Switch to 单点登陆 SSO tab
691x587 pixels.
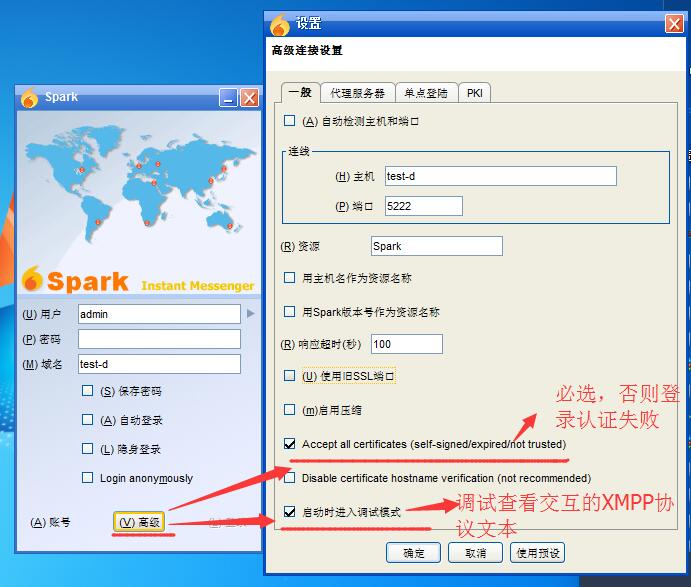click(427, 93)
